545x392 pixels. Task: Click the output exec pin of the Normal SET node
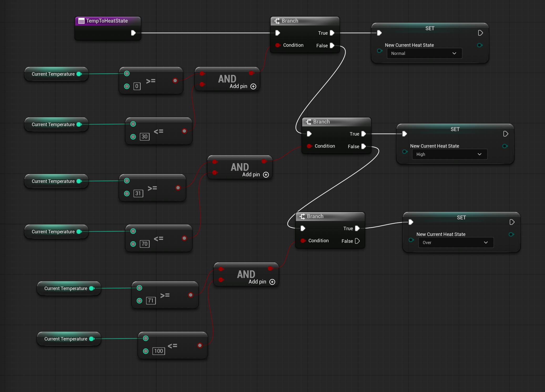[480, 33]
